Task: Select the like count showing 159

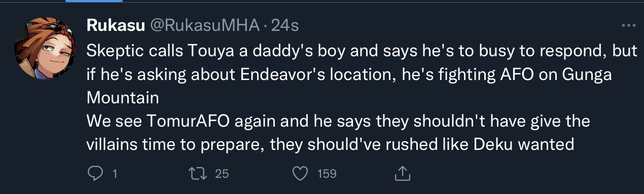Action: pyautogui.click(x=327, y=174)
